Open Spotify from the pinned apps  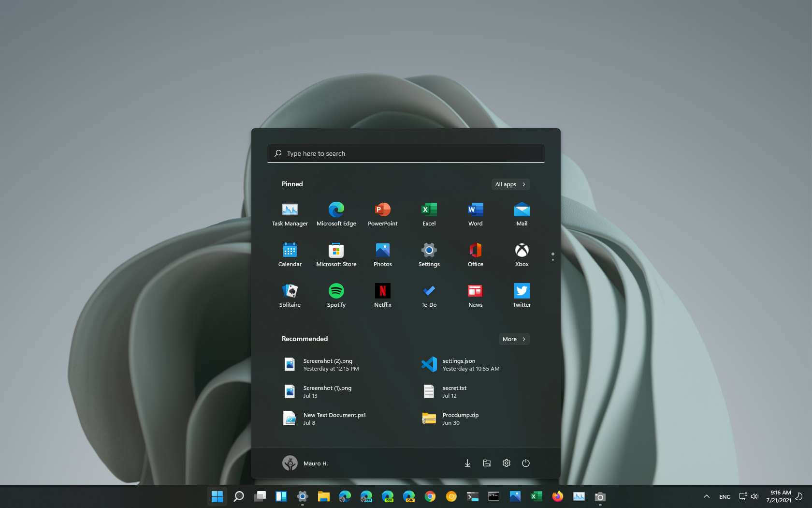[336, 295]
